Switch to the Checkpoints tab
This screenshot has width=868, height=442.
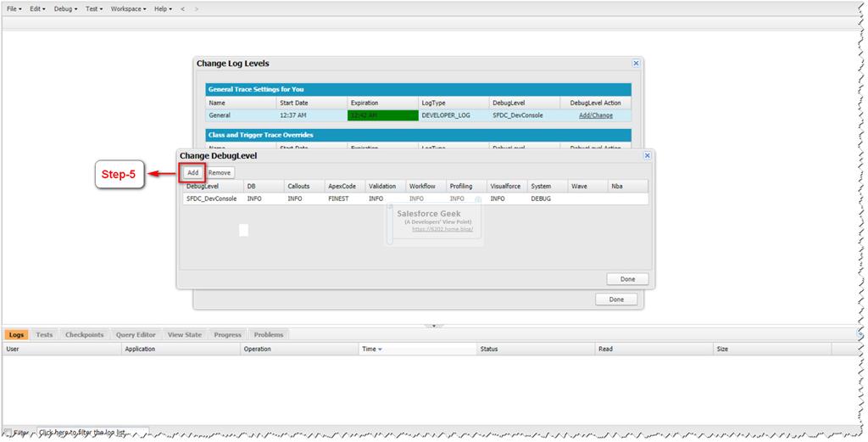coord(84,334)
